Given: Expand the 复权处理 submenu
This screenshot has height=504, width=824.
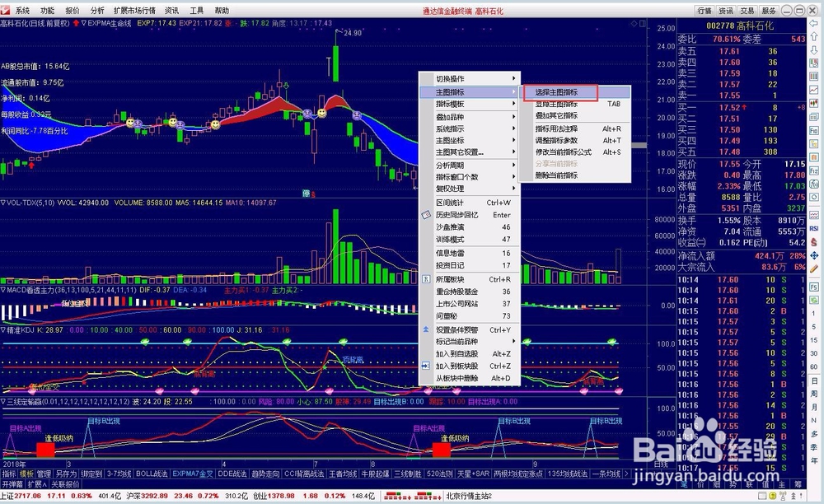Looking at the screenshot, I should click(x=470, y=189).
